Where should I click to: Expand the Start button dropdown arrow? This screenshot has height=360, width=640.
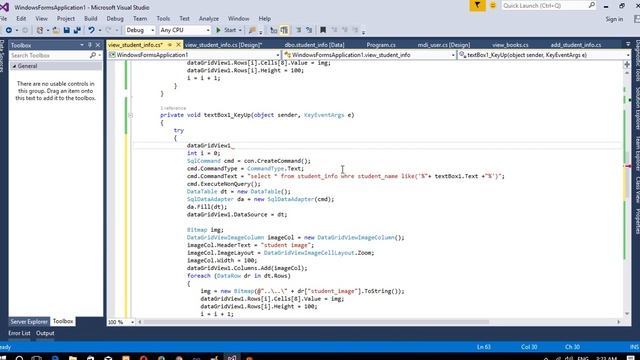tap(240, 30)
